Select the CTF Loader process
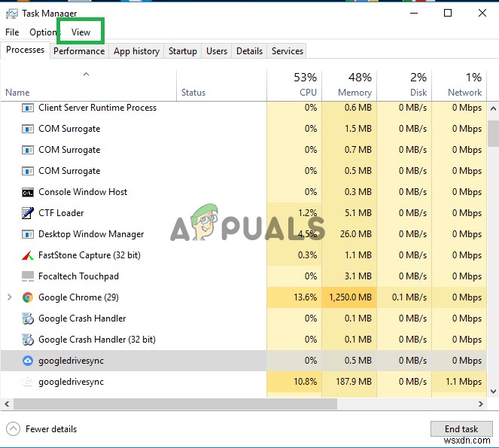Viewport: 499px width, 448px height. 61,213
